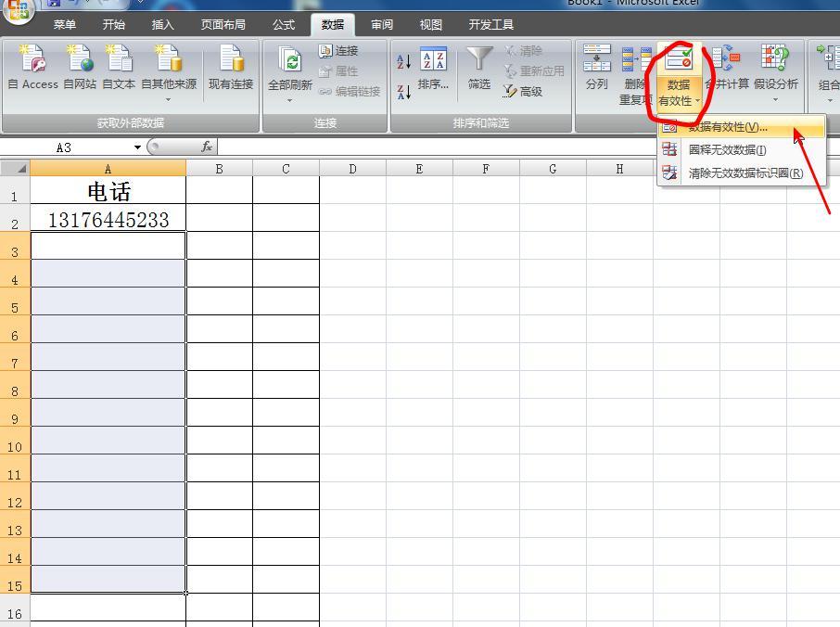Switch to 公式 tab
Screen dimensions: 840x627
click(x=284, y=25)
